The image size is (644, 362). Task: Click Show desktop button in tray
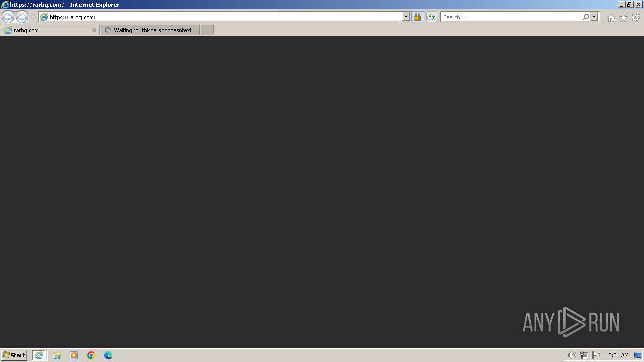[638, 355]
